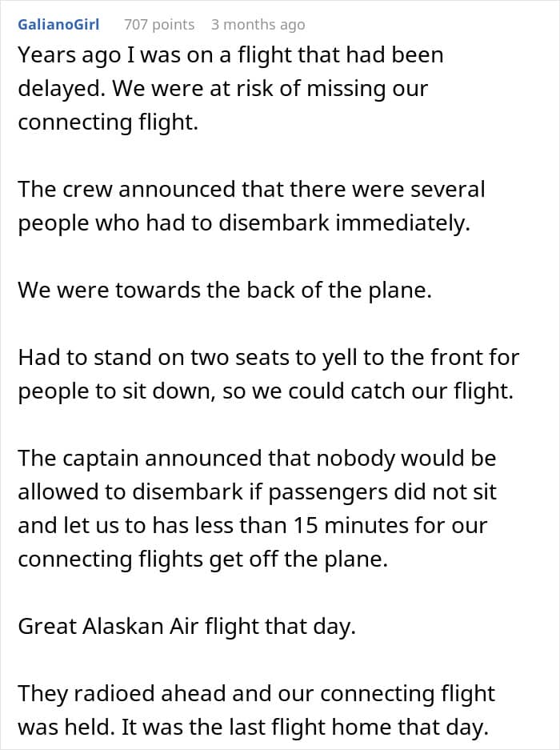Click the paragraph starting "The captain announced"
Image resolution: width=560 pixels, height=750 pixels.
tap(257, 507)
